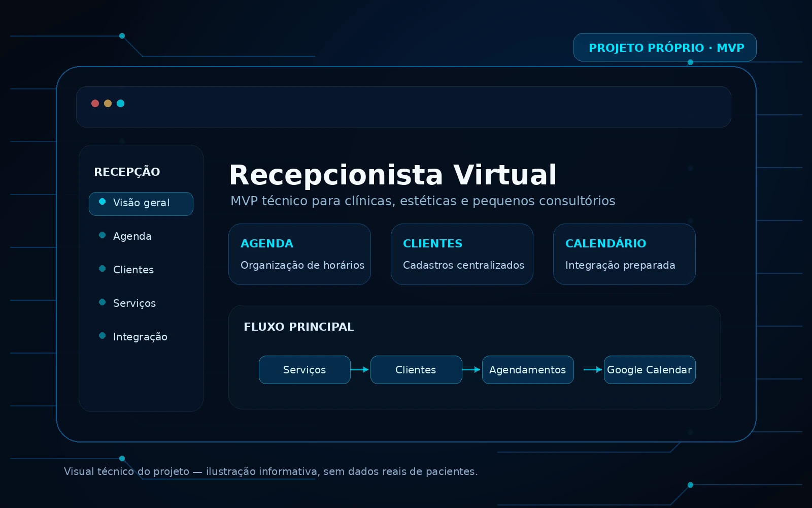Click the RECEPÇÃO sidebar heading

coord(127,172)
